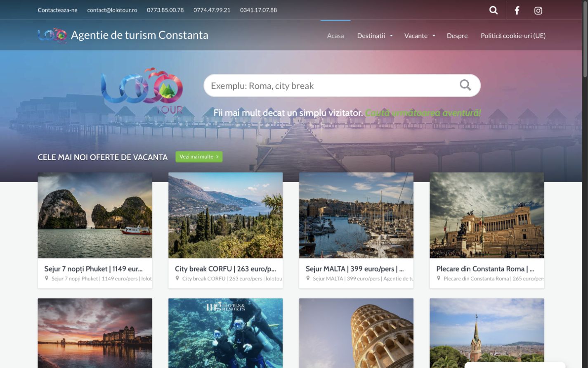Open the sunset waterfront offer photo
Screen dimensions: 588x368
(x=95, y=333)
